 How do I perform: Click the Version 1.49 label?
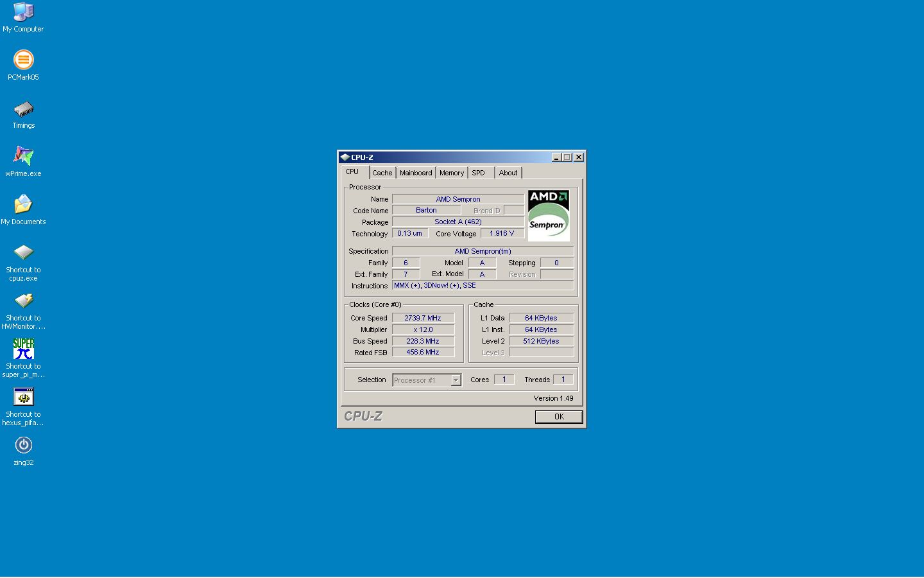click(553, 398)
